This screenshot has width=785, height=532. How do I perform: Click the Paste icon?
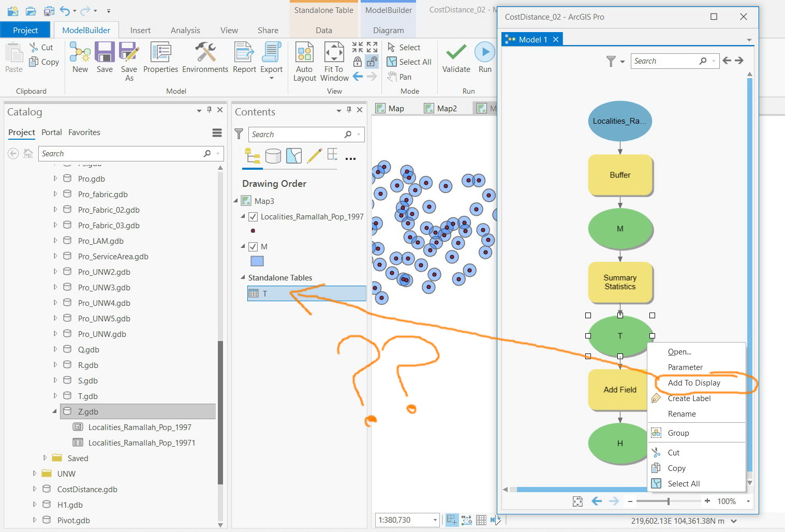coord(14,53)
